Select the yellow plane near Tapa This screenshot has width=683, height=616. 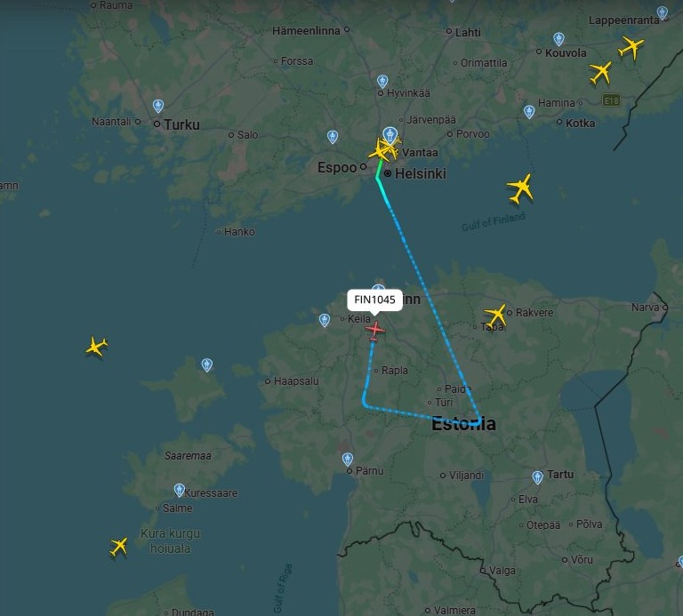[x=495, y=316]
